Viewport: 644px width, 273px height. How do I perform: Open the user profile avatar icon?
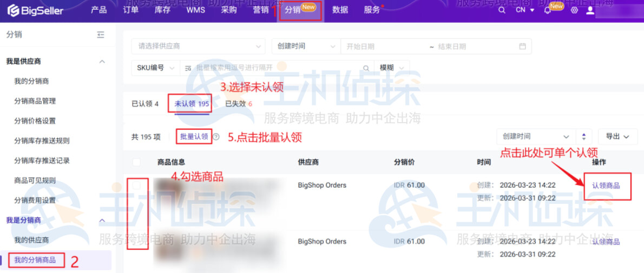590,10
